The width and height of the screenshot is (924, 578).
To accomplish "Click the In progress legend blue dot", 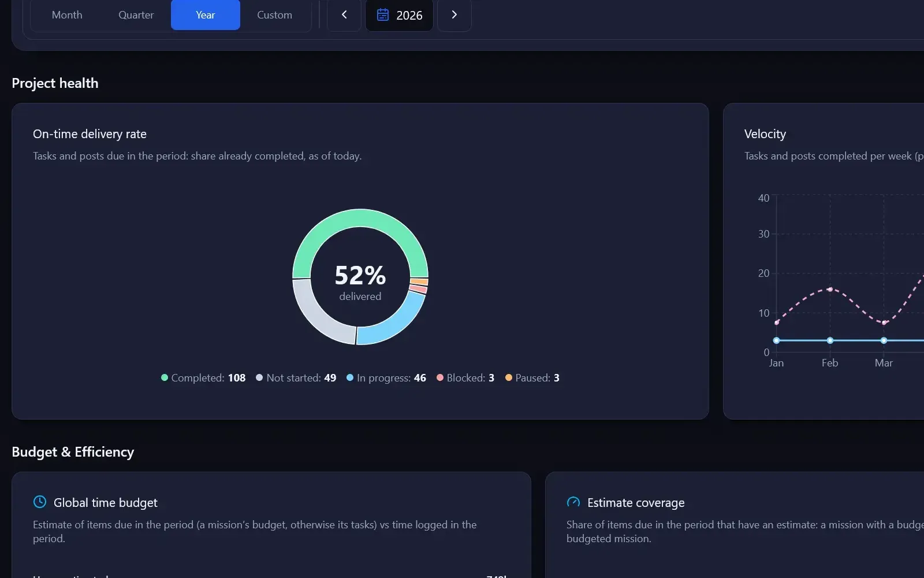I will point(350,377).
